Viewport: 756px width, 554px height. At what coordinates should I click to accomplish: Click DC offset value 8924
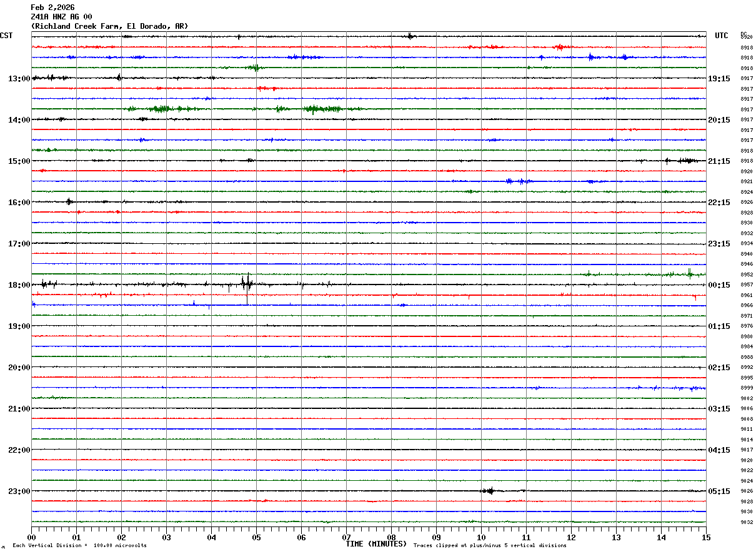pyautogui.click(x=747, y=192)
